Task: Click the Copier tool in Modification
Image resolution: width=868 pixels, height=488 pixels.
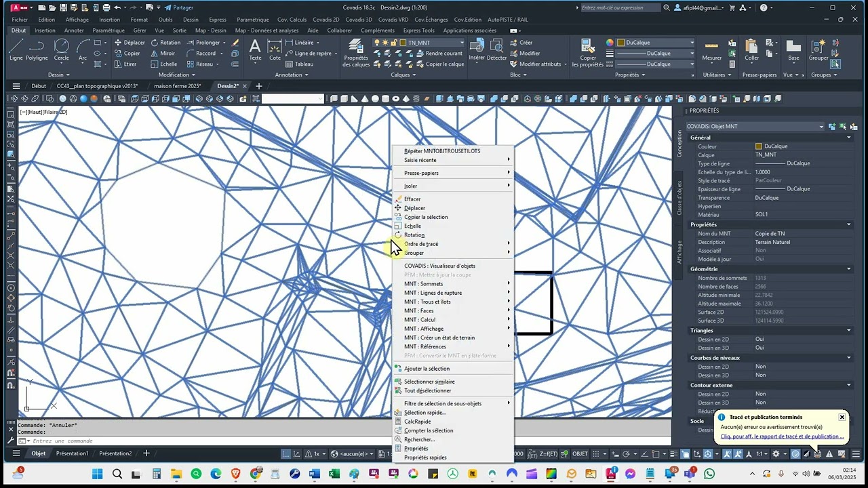Action: click(127, 54)
